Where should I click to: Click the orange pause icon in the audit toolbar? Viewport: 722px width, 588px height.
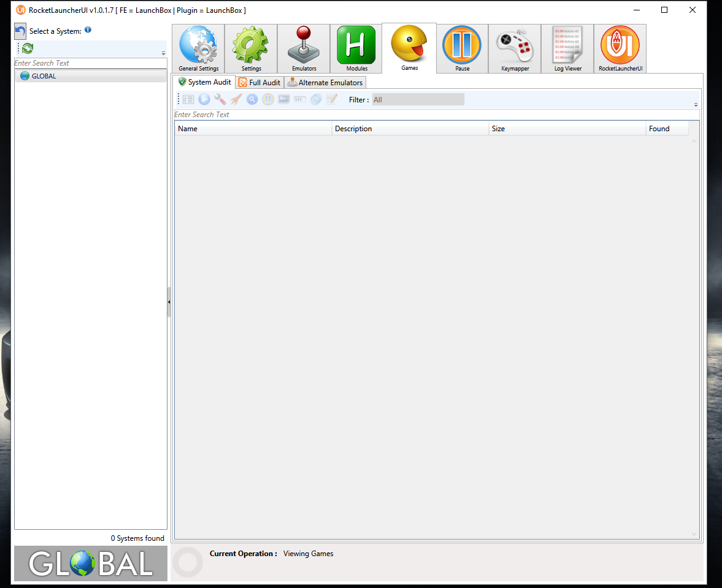coord(268,99)
